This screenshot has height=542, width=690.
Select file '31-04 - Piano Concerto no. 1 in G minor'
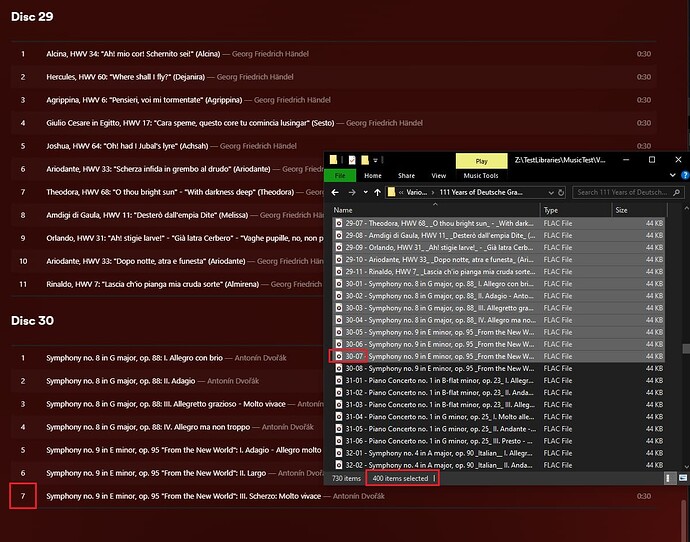499,417
